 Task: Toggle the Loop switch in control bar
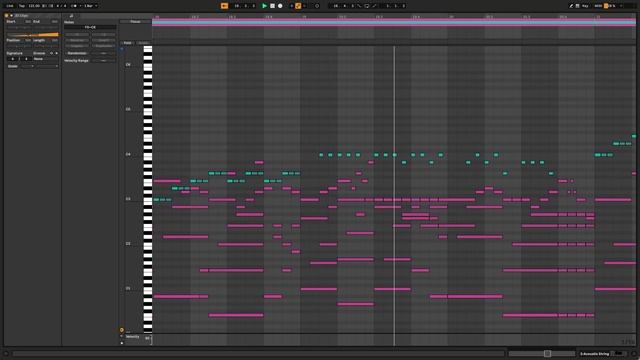[366, 6]
